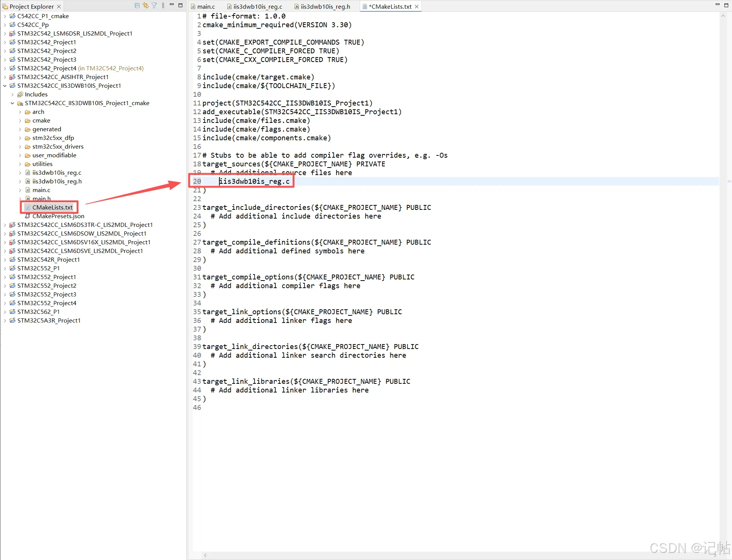Select STM32C542R_Project1 project

coord(48,260)
